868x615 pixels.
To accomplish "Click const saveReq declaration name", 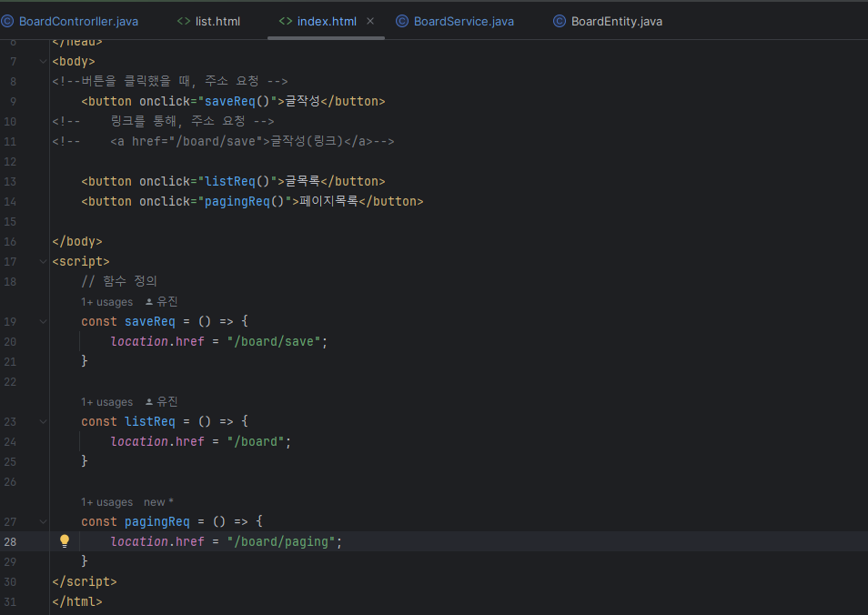I will click(150, 322).
